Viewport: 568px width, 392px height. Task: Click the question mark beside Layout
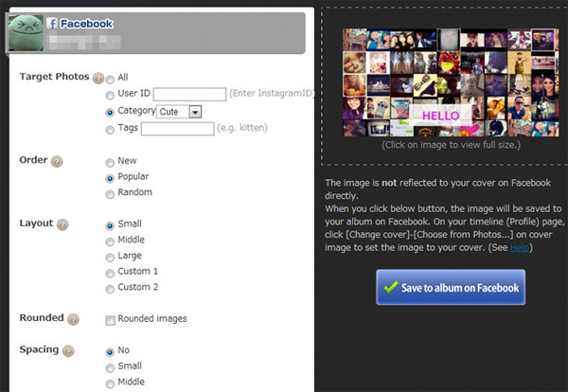[62, 225]
